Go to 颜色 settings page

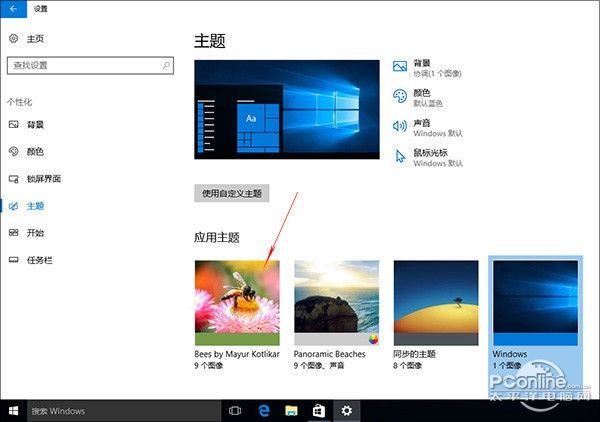[35, 152]
